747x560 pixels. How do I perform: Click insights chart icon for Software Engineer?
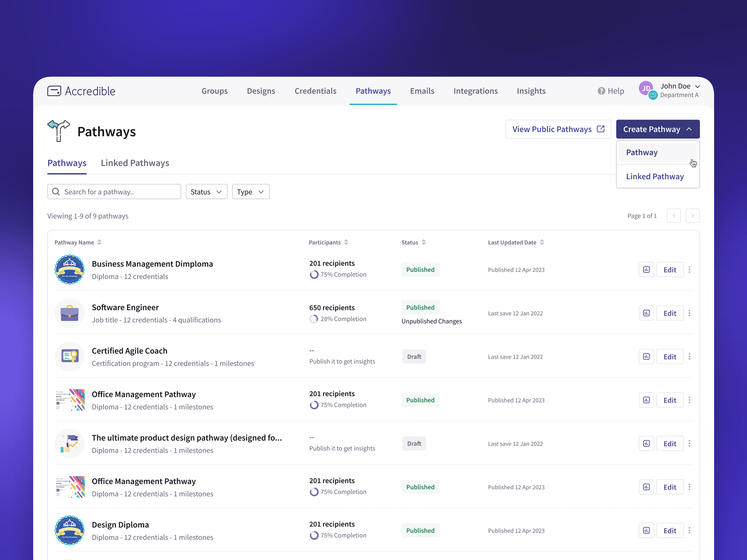pos(646,313)
